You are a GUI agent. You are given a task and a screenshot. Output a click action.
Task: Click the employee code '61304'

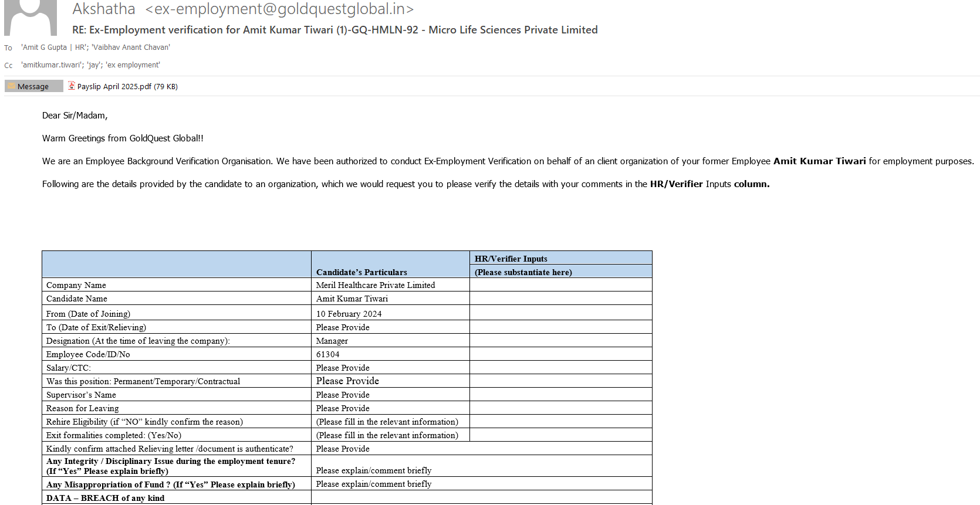328,354
